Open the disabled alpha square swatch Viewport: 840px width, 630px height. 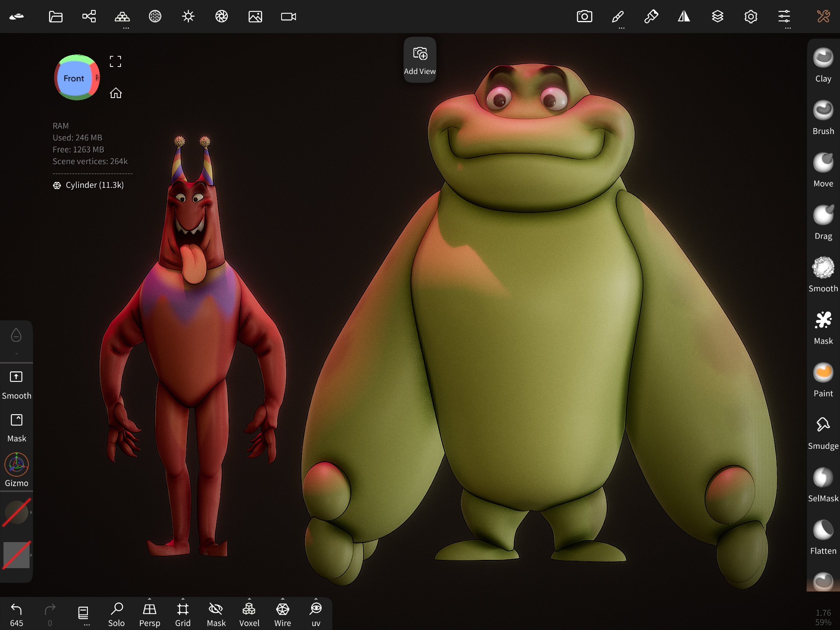coord(16,555)
